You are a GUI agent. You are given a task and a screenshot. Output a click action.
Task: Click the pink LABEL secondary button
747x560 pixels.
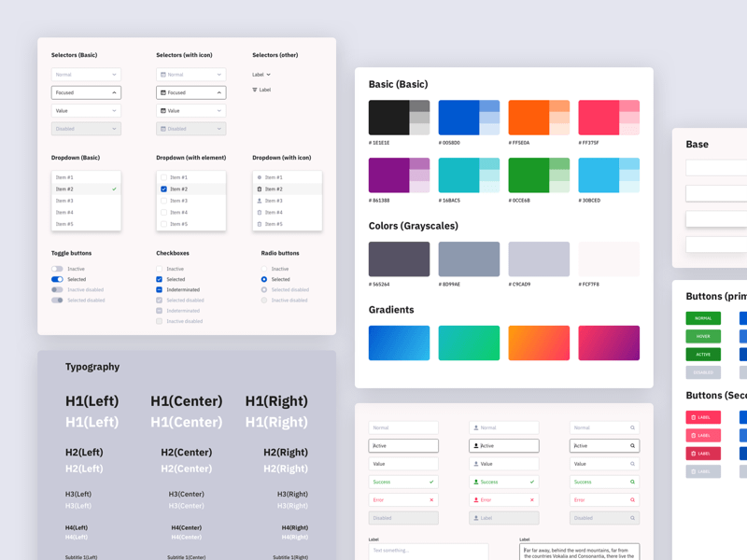pyautogui.click(x=702, y=417)
